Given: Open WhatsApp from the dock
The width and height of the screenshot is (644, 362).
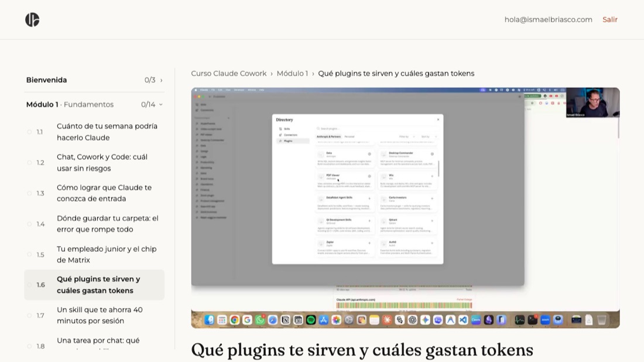Looking at the screenshot, I should (x=260, y=320).
